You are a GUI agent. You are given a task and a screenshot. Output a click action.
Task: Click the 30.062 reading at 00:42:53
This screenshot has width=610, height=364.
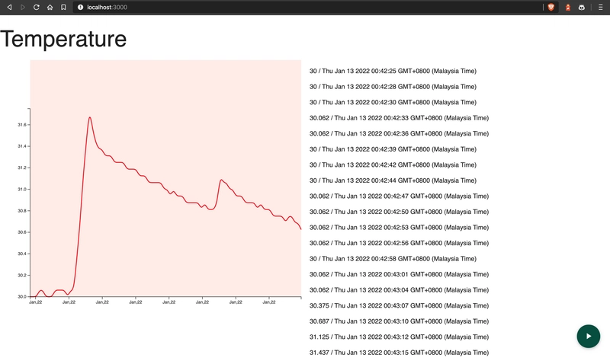point(399,227)
